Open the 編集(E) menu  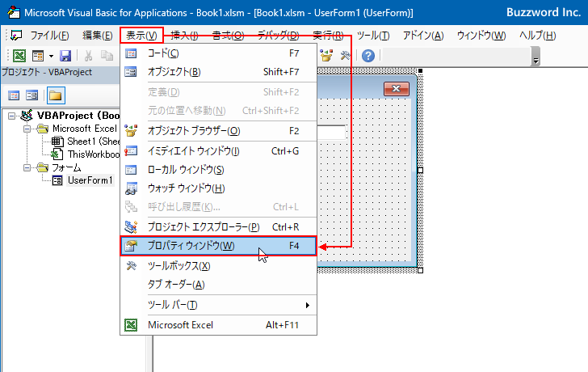[98, 36]
